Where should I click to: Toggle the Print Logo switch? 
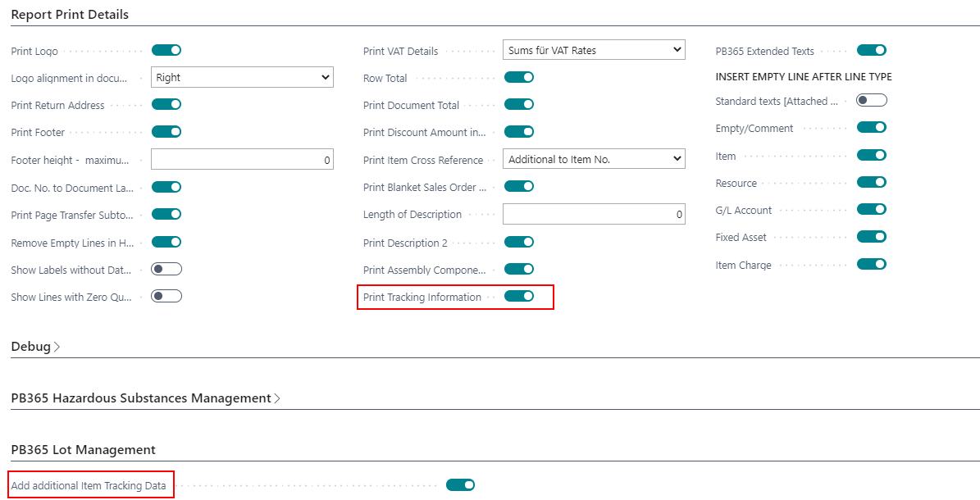click(166, 50)
